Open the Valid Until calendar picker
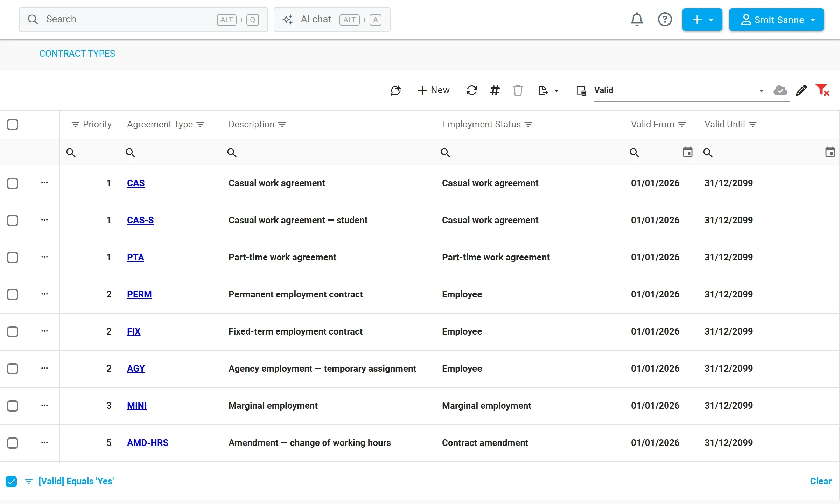Viewport: 840px width, 504px height. [x=830, y=152]
